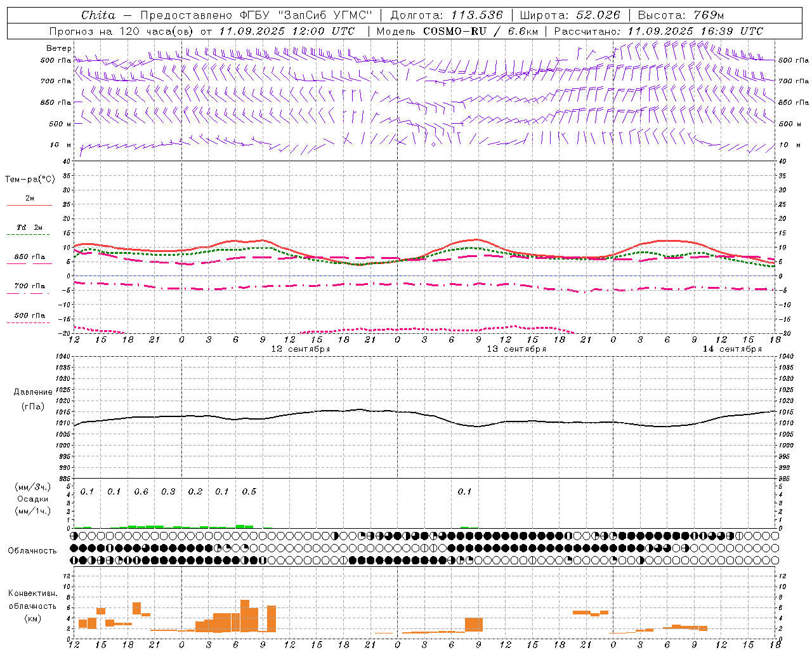Click the "0.6" precipitation value
Image resolution: width=812 pixels, height=650 pixels.
141,492
